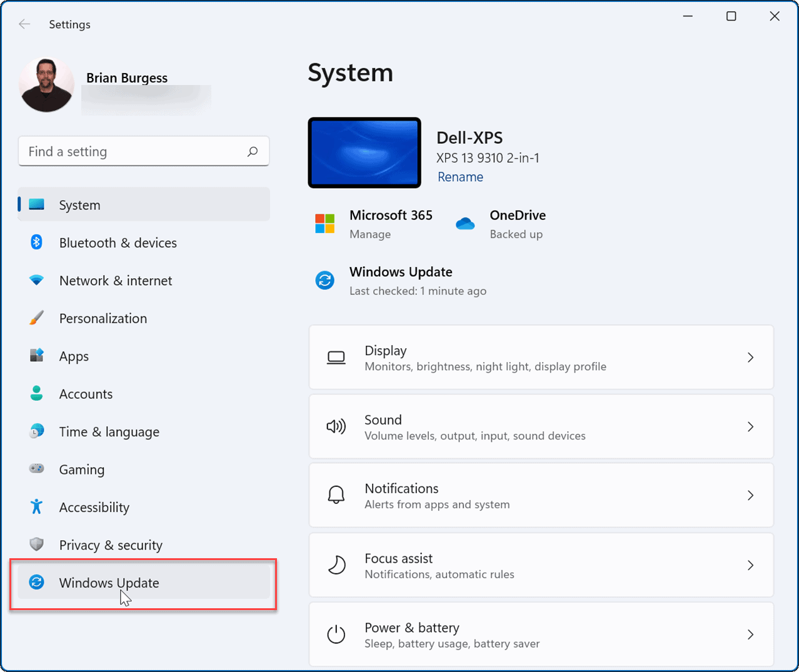Click the back arrow in Settings
This screenshot has height=672, width=799.
(x=24, y=24)
